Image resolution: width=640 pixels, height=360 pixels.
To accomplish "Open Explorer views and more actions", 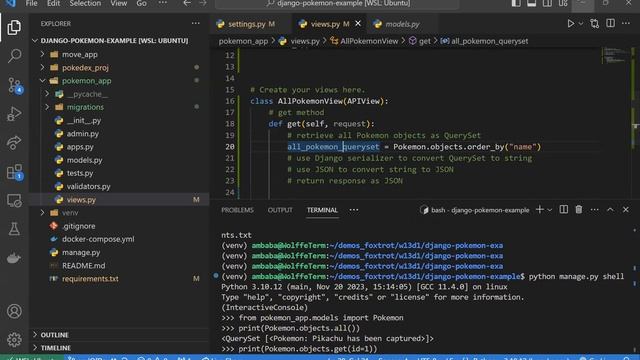I will coord(196,23).
